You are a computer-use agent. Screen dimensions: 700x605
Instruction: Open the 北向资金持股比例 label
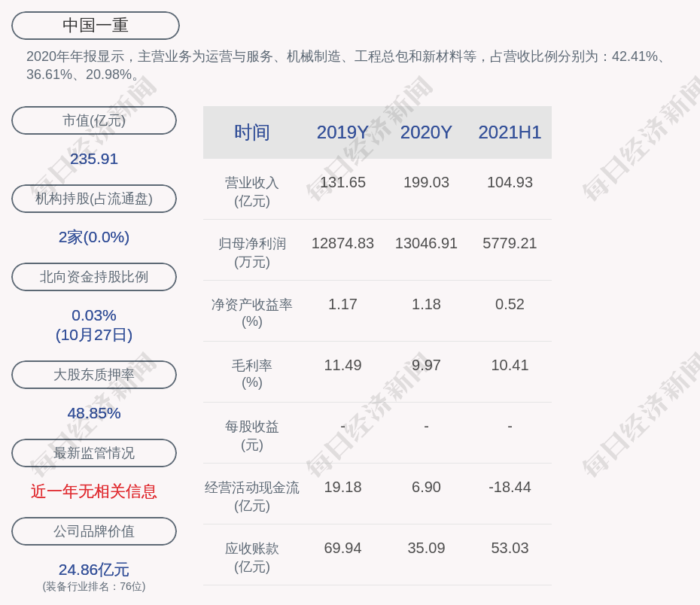94,277
